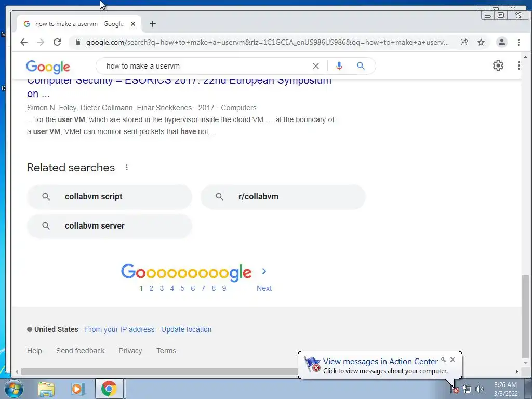Image resolution: width=532 pixels, height=399 pixels.
Task: Close the 'how to make a uservm' tab
Action: [x=133, y=24]
